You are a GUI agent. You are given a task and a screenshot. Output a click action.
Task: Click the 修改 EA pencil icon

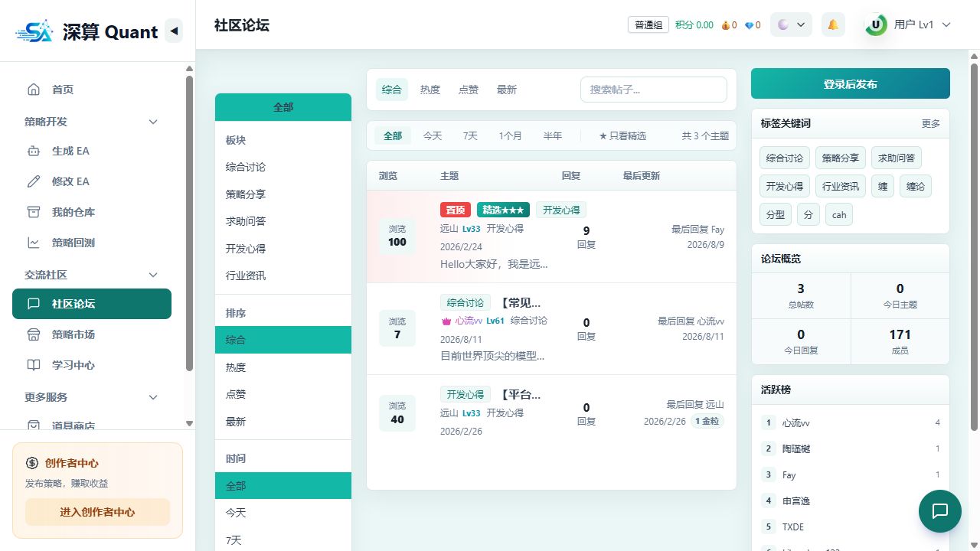point(34,181)
